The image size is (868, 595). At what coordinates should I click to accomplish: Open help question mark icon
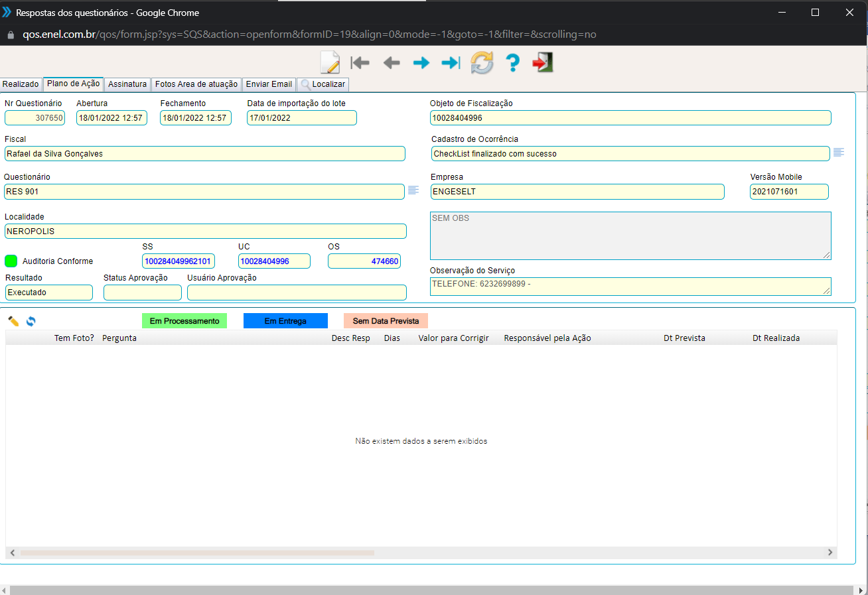pyautogui.click(x=512, y=63)
